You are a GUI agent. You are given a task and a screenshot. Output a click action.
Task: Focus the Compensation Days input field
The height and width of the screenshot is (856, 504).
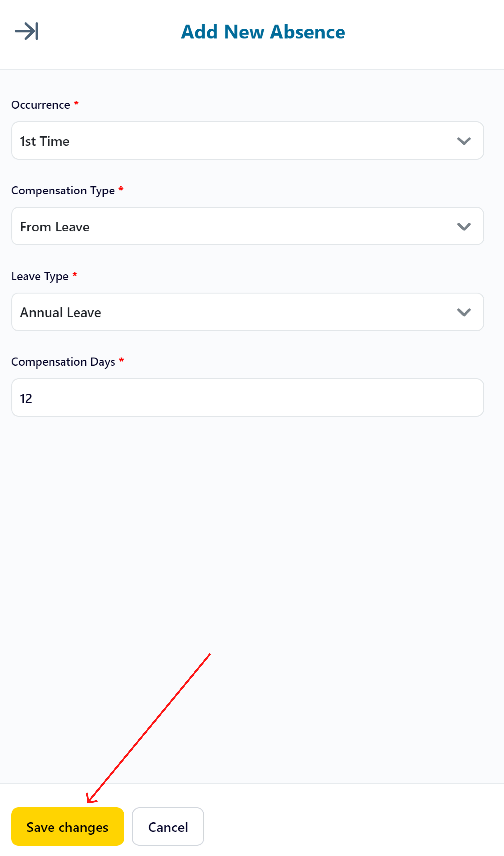click(x=248, y=398)
